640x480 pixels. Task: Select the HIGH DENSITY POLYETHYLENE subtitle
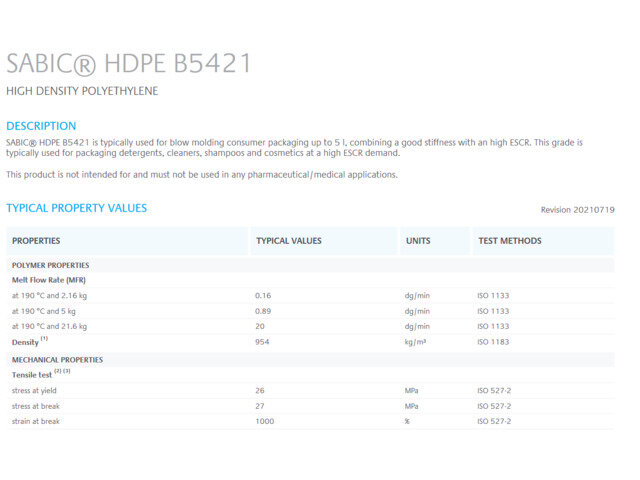82,91
